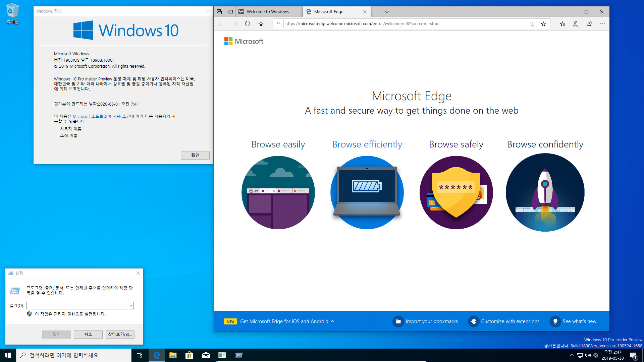Open the Favorites hub icon
Image resolution: width=644 pixels, height=362 pixels.
click(x=562, y=24)
